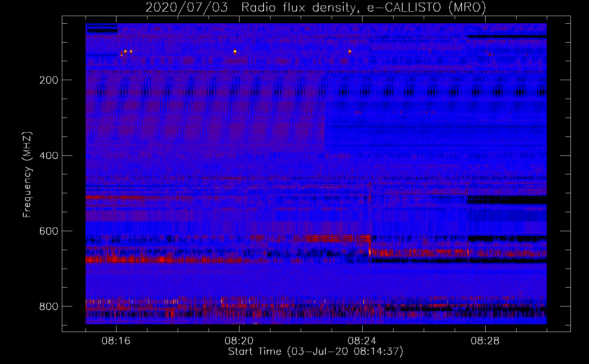The width and height of the screenshot is (589, 364).
Task: Click the 'Start Time (03-Jul-20 08:14:37)' label
Action: [x=316, y=352]
